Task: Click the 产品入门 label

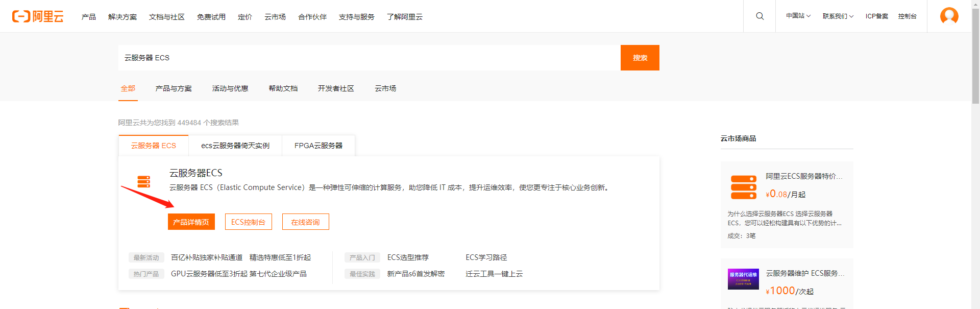Action: point(362,257)
